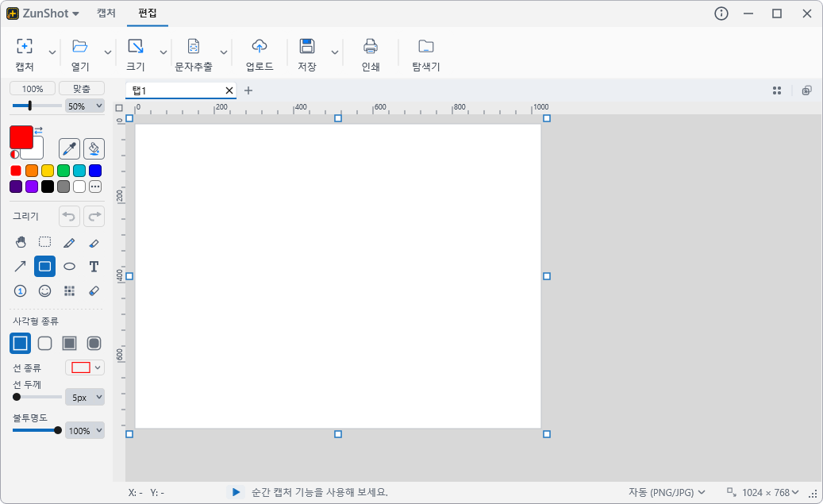This screenshot has height=504, width=823.
Task: Select the hand pan tool
Action: click(x=21, y=242)
